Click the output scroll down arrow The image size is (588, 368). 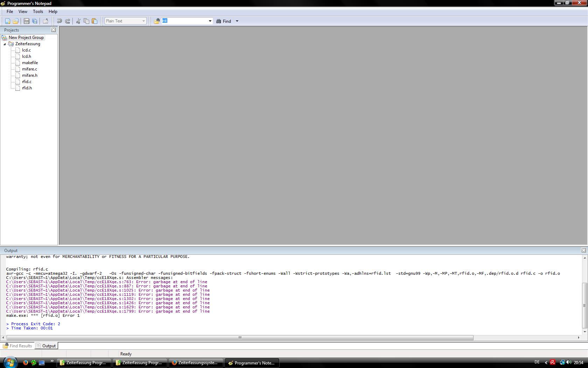tap(584, 332)
